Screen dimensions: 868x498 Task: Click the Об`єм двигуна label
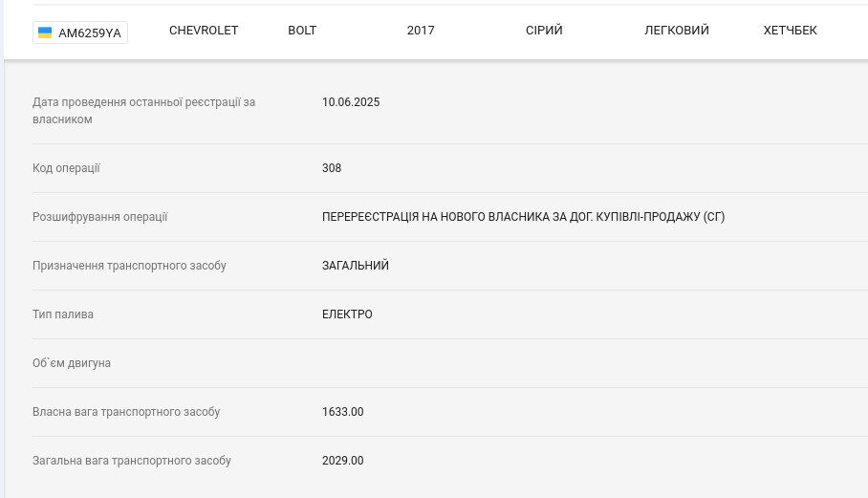[72, 363]
